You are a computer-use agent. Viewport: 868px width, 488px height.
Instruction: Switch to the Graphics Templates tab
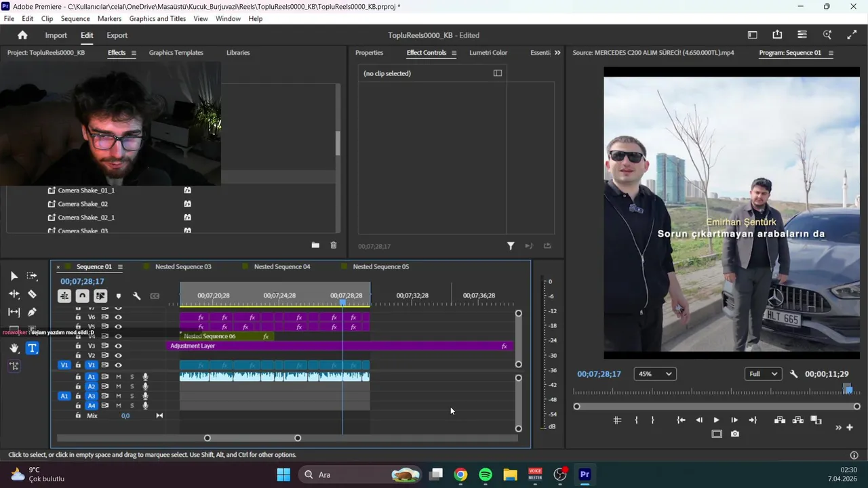(176, 53)
